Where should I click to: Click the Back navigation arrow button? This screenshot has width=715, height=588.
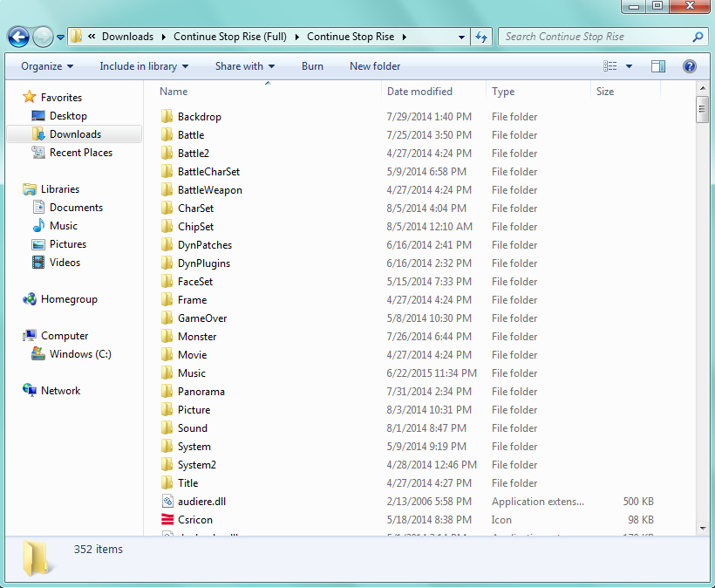(x=19, y=37)
